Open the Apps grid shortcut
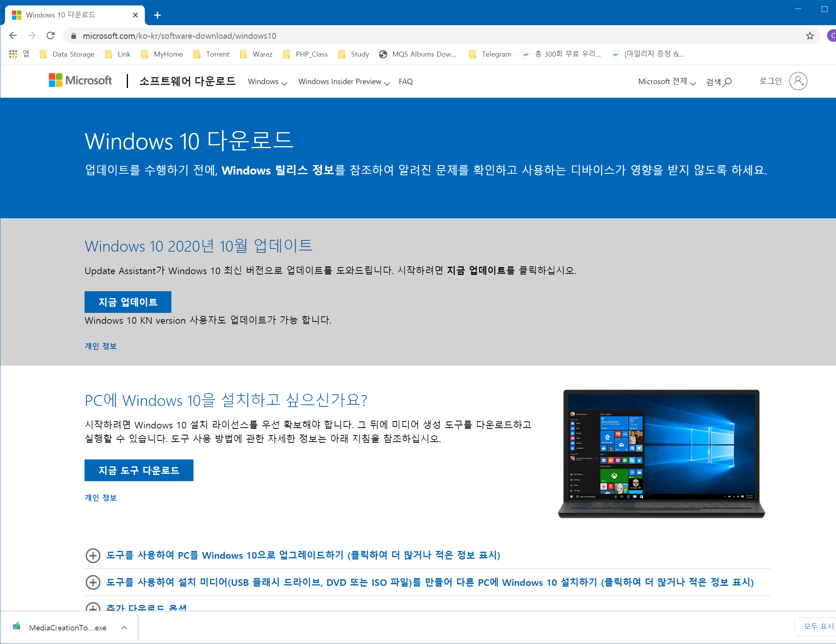This screenshot has width=836, height=644. tap(13, 54)
